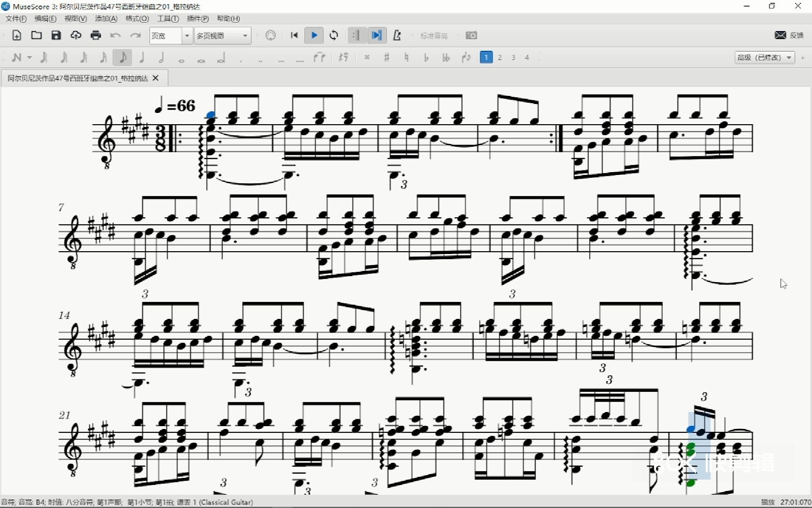Select voice 1
Image resolution: width=812 pixels, height=508 pixels.
pos(486,57)
